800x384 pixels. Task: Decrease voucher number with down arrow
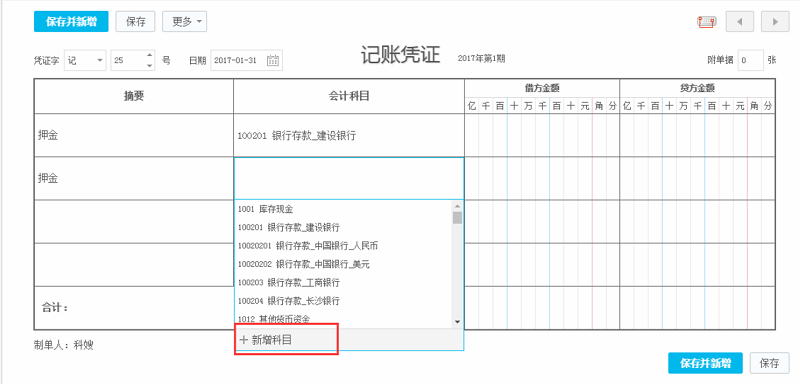(x=149, y=65)
